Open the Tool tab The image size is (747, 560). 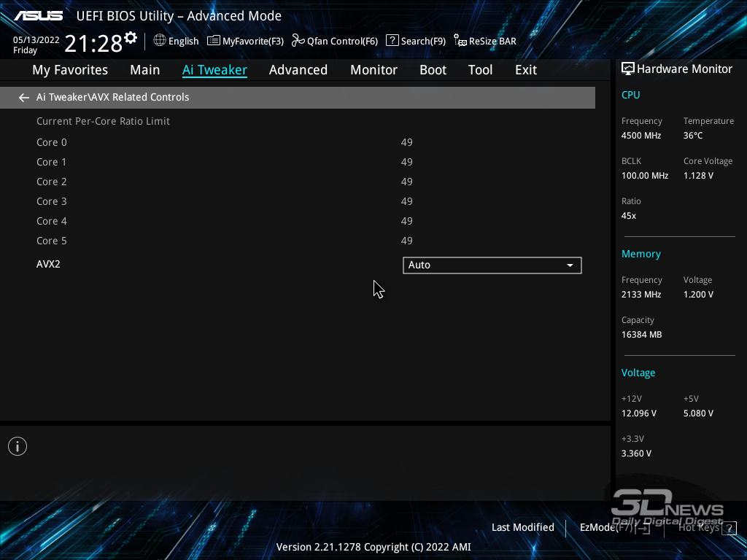pyautogui.click(x=480, y=70)
